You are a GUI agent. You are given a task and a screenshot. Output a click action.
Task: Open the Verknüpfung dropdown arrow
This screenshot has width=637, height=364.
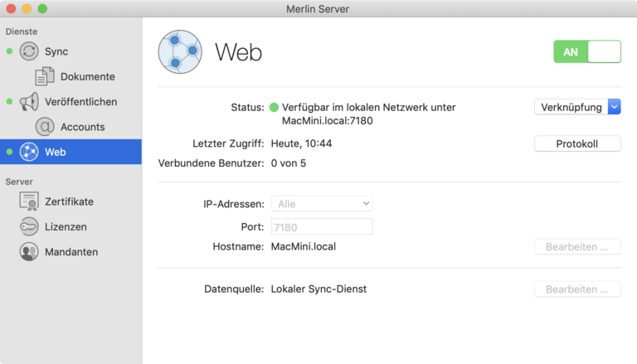click(x=615, y=107)
